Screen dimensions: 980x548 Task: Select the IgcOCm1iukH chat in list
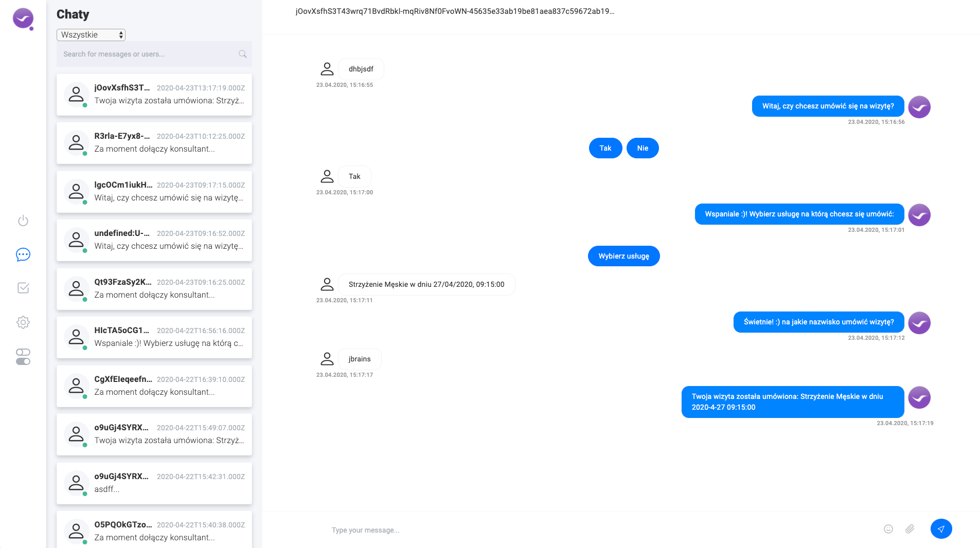click(x=154, y=192)
